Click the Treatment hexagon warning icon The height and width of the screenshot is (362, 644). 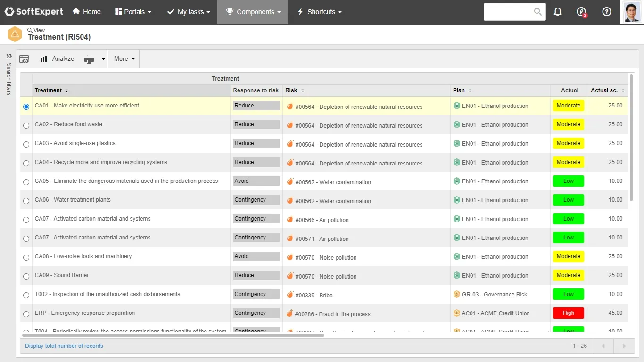click(15, 34)
